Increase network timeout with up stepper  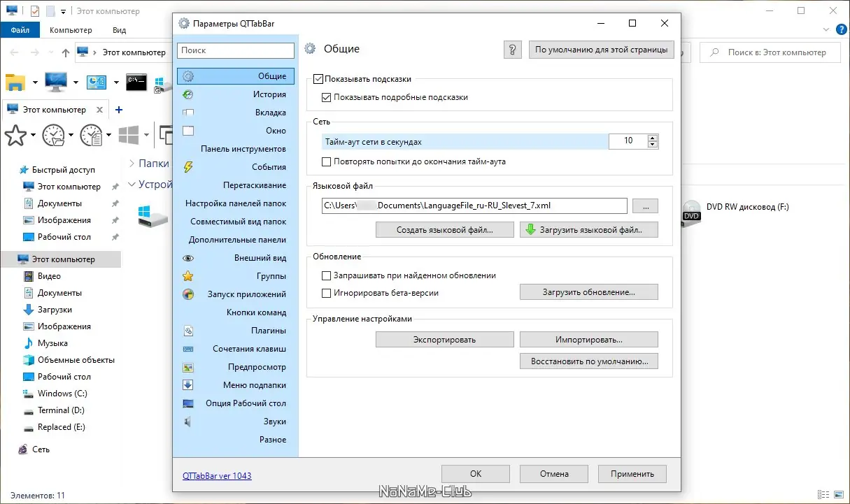(653, 138)
